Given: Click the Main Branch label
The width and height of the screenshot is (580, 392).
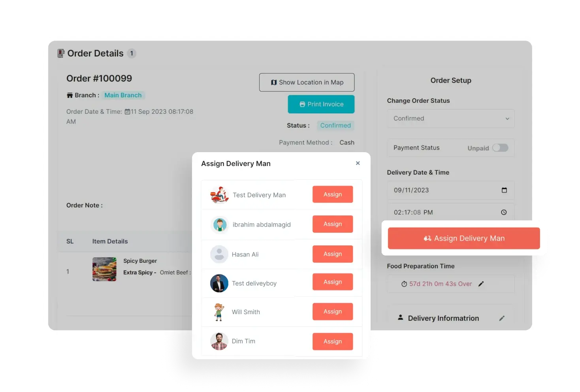Looking at the screenshot, I should tap(123, 95).
